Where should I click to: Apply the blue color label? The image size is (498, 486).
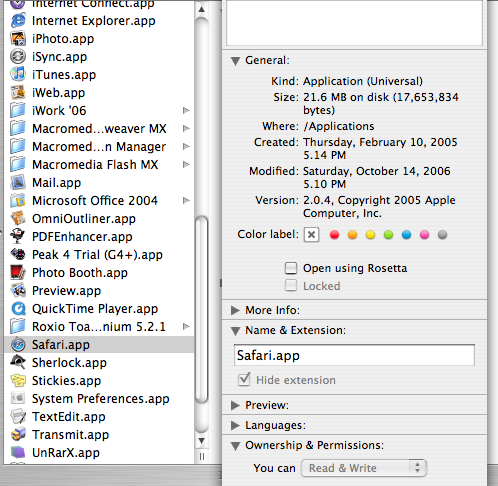click(x=406, y=235)
